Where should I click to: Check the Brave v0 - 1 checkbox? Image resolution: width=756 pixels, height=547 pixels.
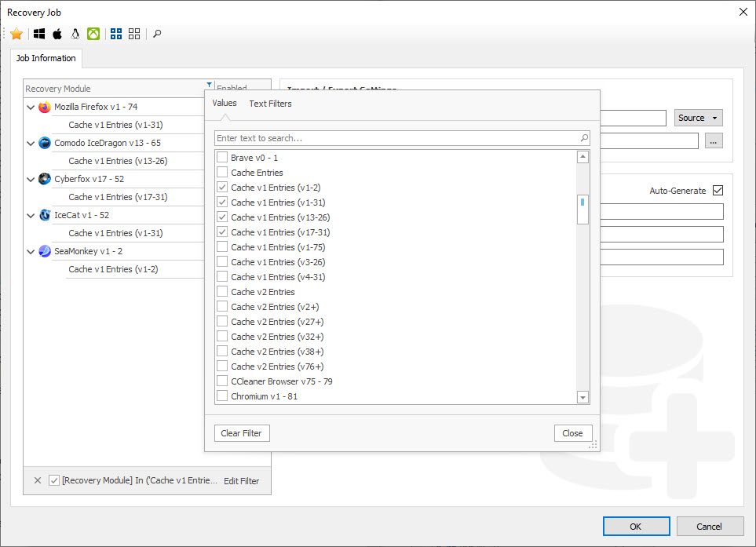(x=222, y=158)
